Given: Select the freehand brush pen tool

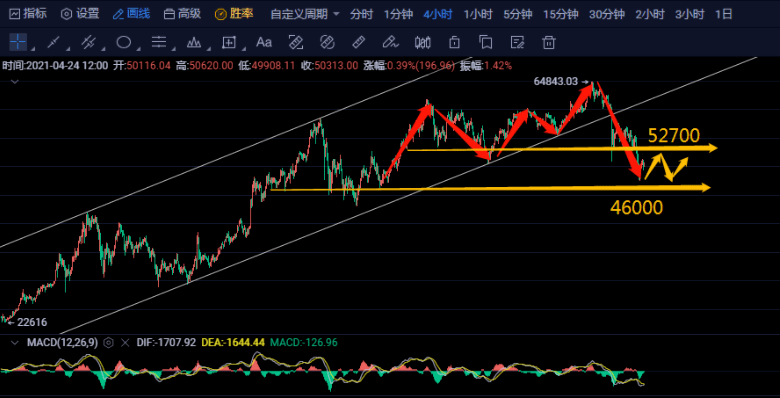Looking at the screenshot, I should pos(390,42).
